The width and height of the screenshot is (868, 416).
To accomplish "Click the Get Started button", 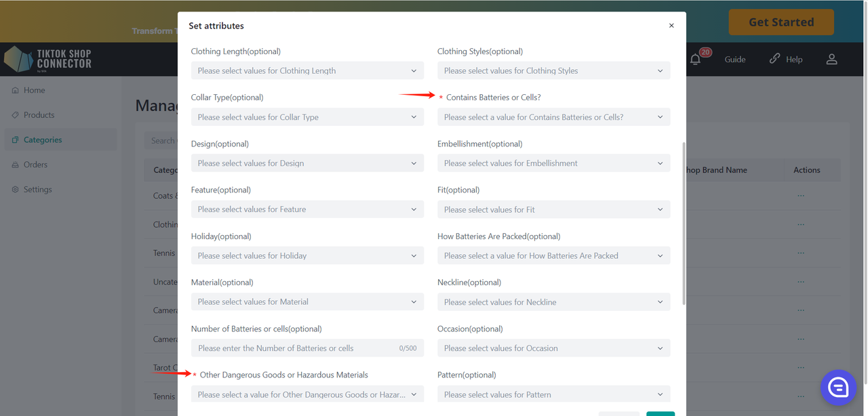I will click(x=781, y=22).
